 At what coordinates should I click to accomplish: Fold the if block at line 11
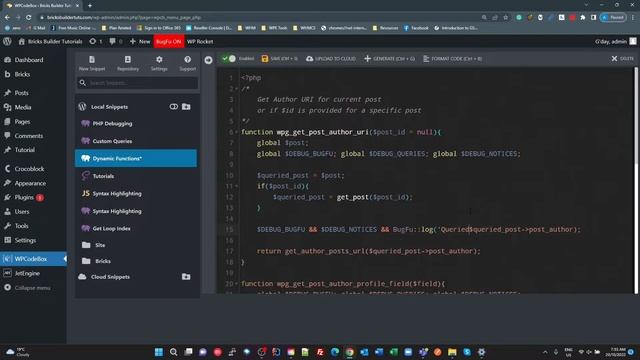236,186
